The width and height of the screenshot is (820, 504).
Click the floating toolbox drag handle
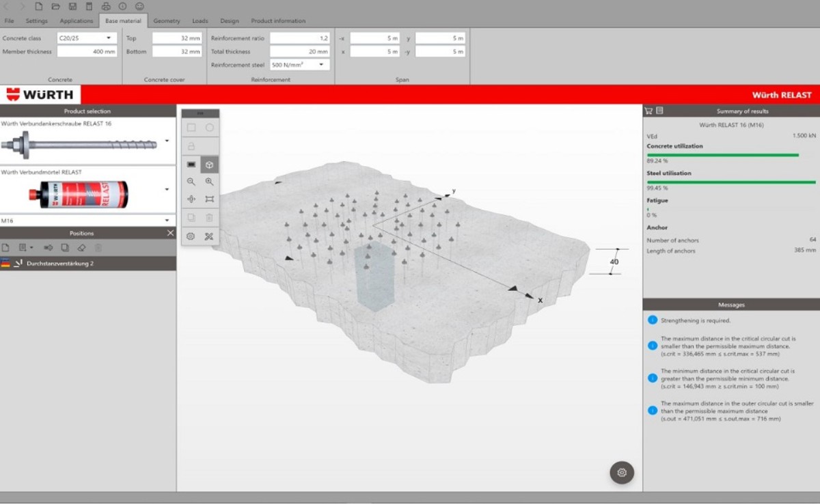[x=200, y=113]
